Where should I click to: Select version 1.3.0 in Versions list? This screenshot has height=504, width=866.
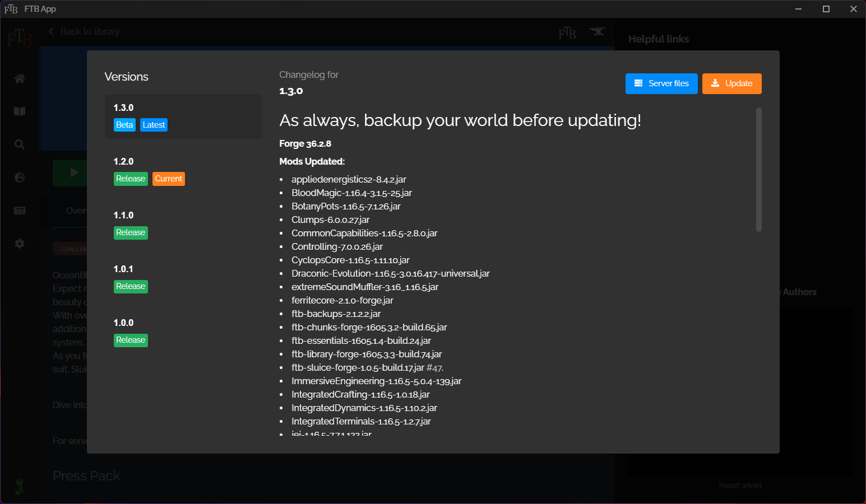click(183, 116)
